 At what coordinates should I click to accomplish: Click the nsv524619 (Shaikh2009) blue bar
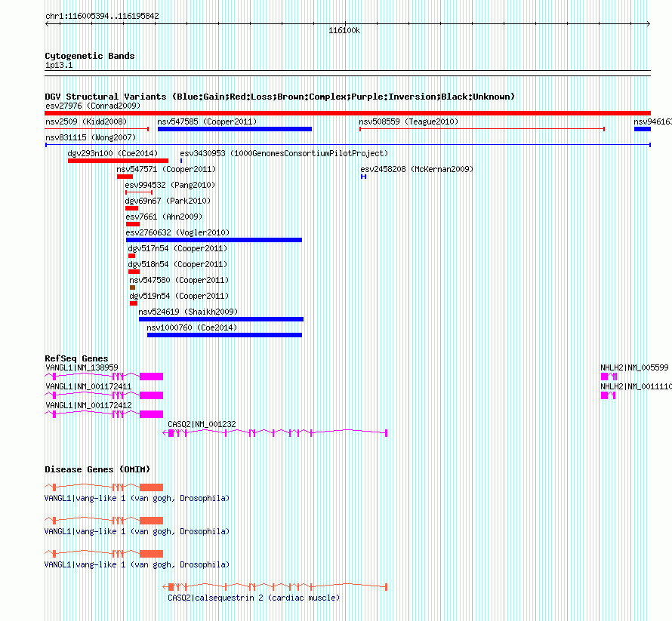click(x=221, y=319)
